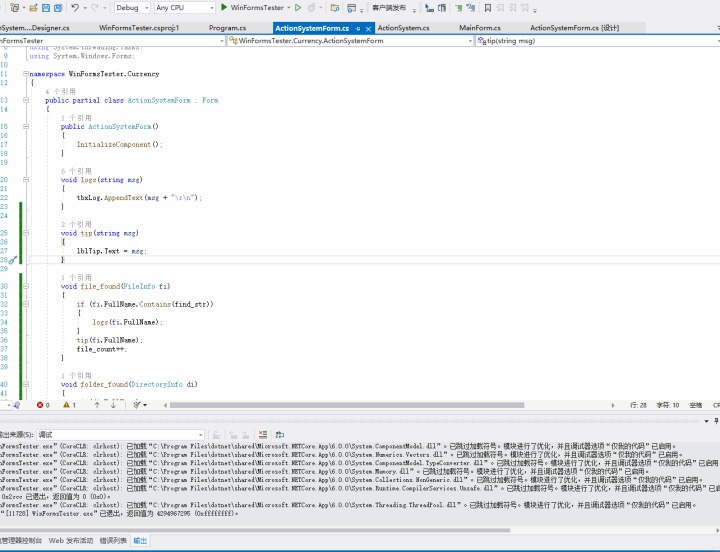Clear all output with the clear icon
This screenshot has height=552, width=720.
pos(263,434)
